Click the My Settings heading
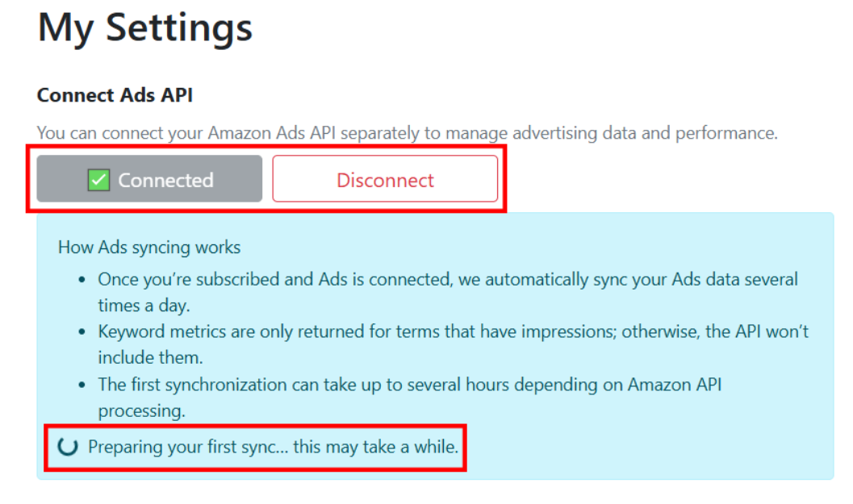The width and height of the screenshot is (853, 504). [145, 28]
